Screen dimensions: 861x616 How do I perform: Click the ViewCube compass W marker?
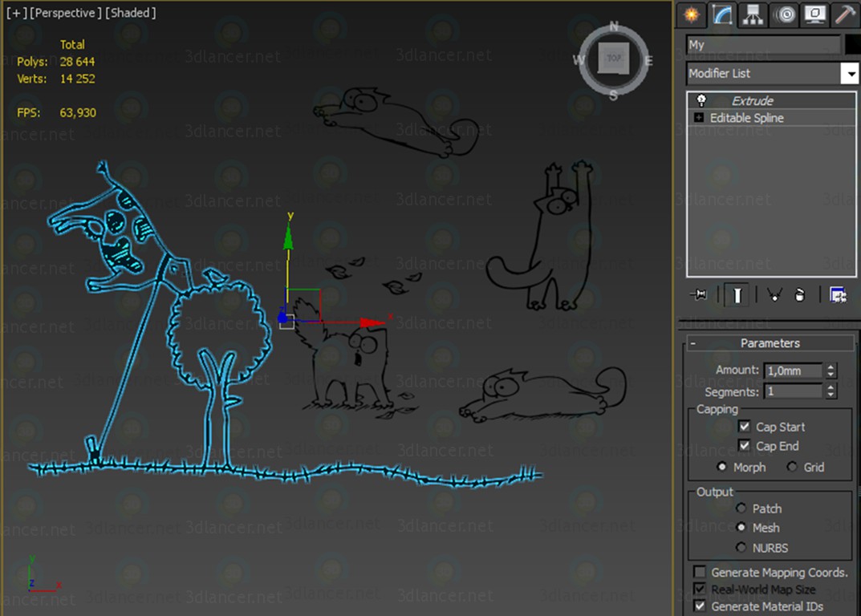coord(579,60)
